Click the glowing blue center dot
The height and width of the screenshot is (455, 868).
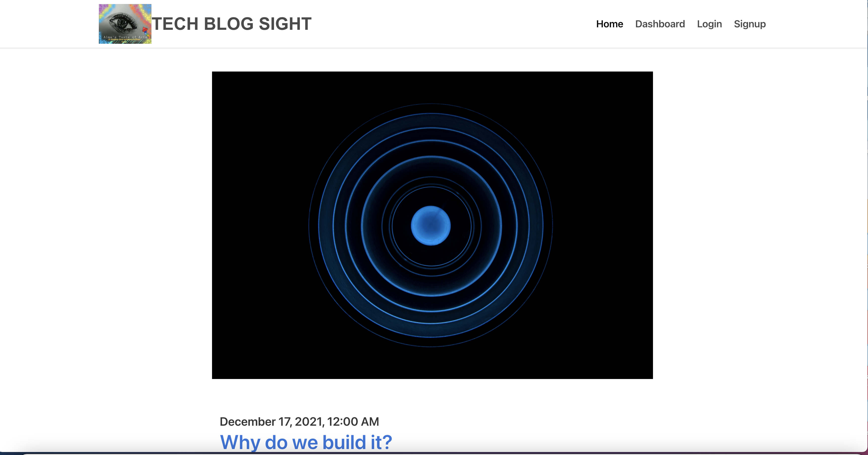(x=431, y=226)
